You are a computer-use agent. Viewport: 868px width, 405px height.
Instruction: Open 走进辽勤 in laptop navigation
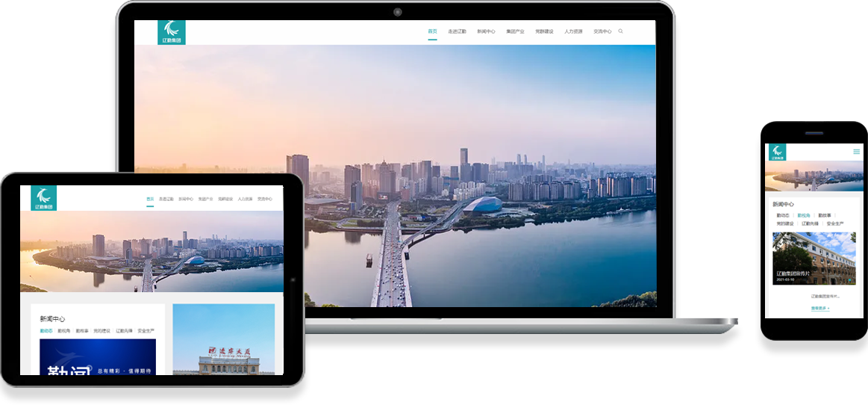(457, 31)
